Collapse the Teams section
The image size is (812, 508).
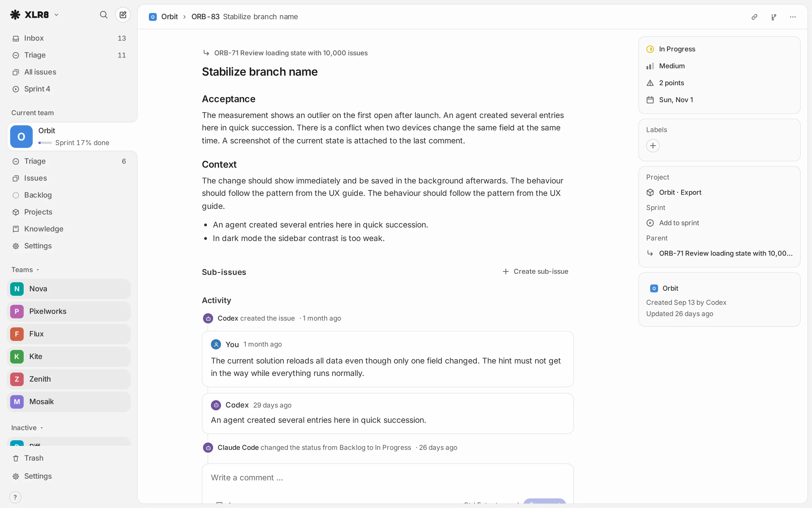(25, 270)
